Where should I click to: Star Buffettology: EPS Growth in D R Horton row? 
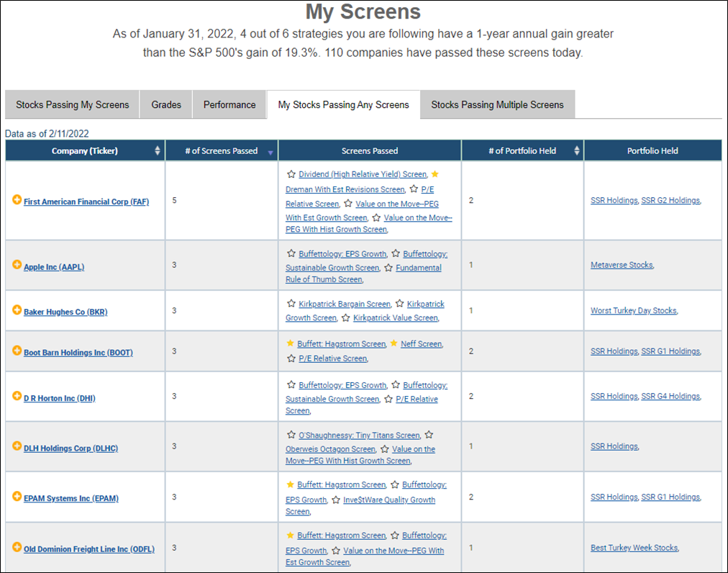(x=291, y=385)
